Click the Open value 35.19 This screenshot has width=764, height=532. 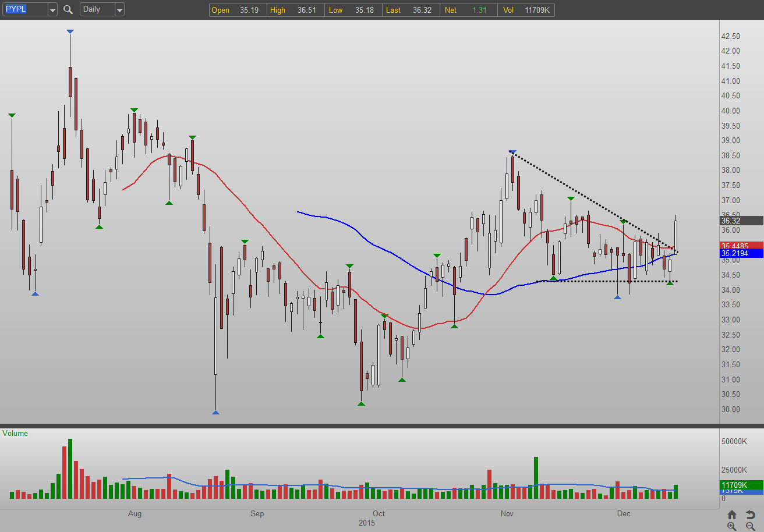pyautogui.click(x=249, y=10)
